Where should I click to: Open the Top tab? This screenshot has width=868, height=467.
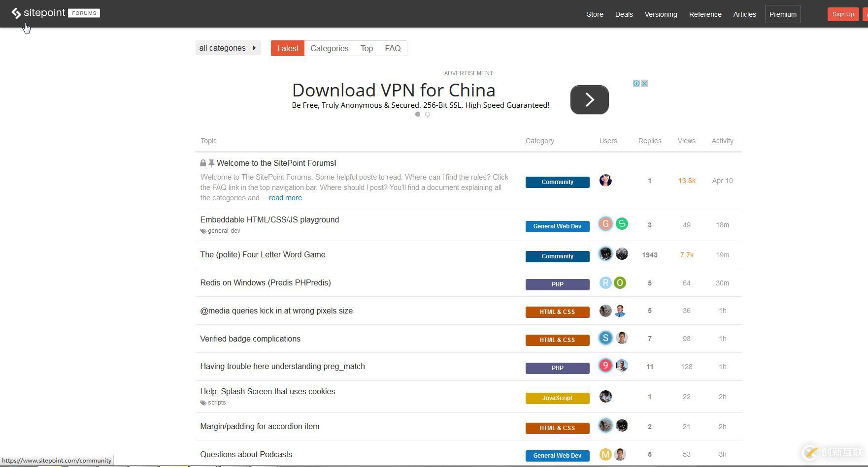[367, 48]
